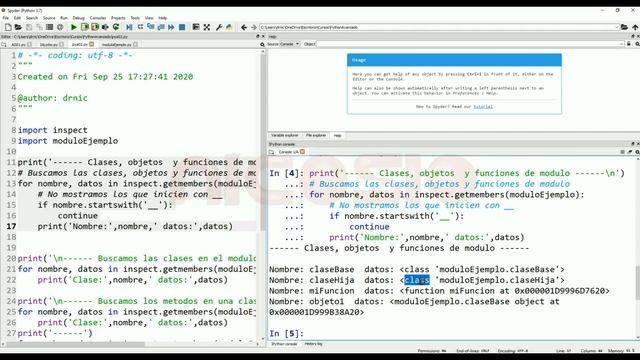Re-run the last script icon
Image resolution: width=640 pixels, height=360 pixels.
click(116, 27)
